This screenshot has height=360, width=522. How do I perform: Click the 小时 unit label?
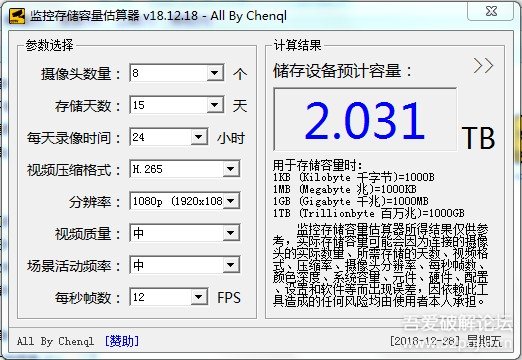pos(231,138)
